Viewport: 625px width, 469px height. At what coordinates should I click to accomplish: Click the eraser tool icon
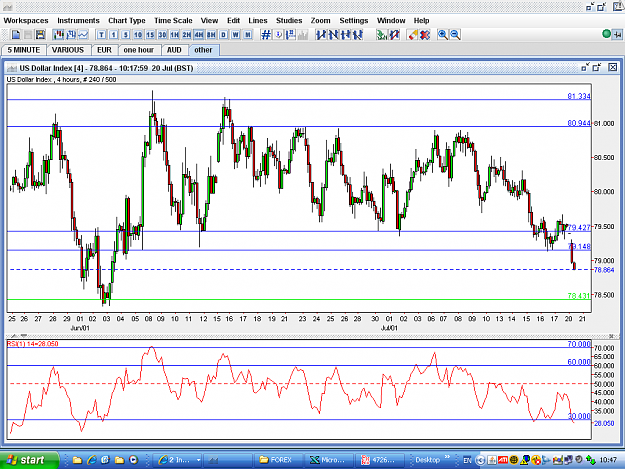[413, 35]
